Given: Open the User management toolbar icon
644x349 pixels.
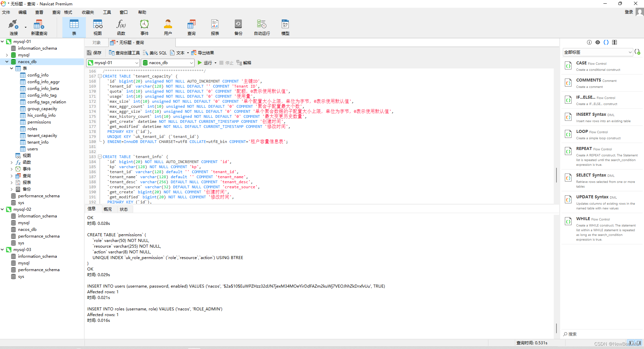Looking at the screenshot, I should pyautogui.click(x=168, y=28).
